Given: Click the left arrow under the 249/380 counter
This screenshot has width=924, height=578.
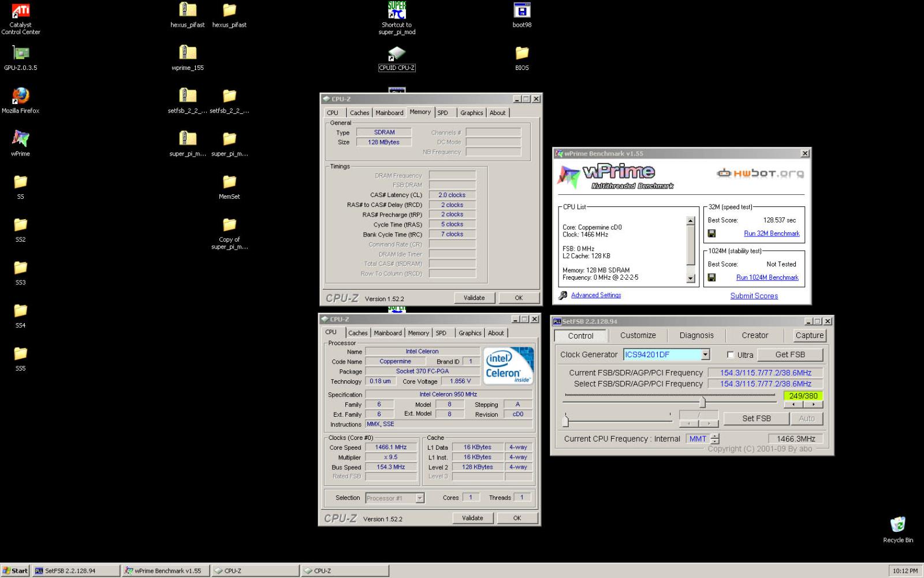Looking at the screenshot, I should (793, 405).
